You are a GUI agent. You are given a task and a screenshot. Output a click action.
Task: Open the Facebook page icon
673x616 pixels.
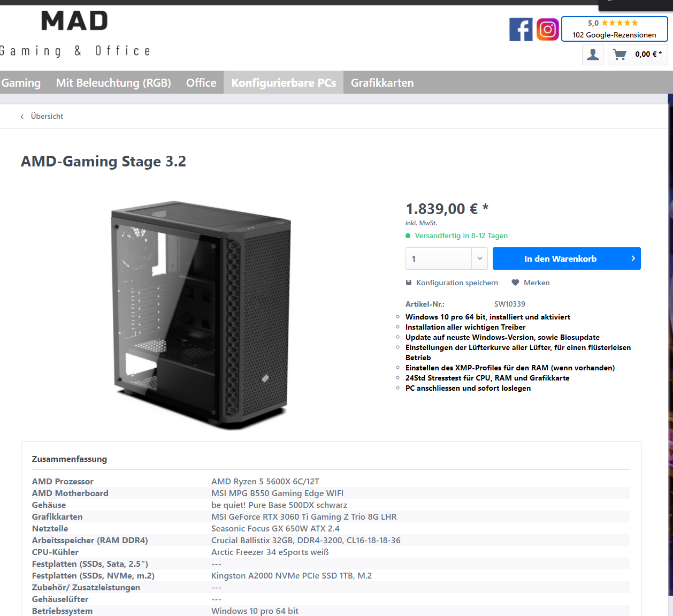(x=521, y=29)
